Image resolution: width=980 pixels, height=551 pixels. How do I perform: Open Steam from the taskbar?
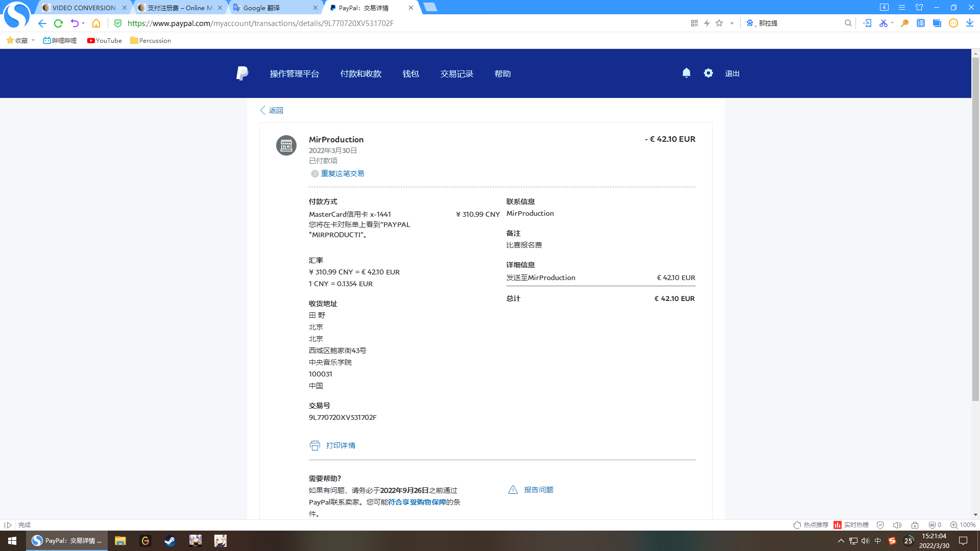click(170, 541)
